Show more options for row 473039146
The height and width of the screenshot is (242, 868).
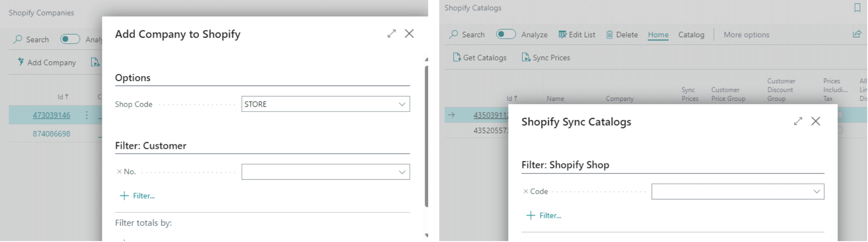[87, 115]
